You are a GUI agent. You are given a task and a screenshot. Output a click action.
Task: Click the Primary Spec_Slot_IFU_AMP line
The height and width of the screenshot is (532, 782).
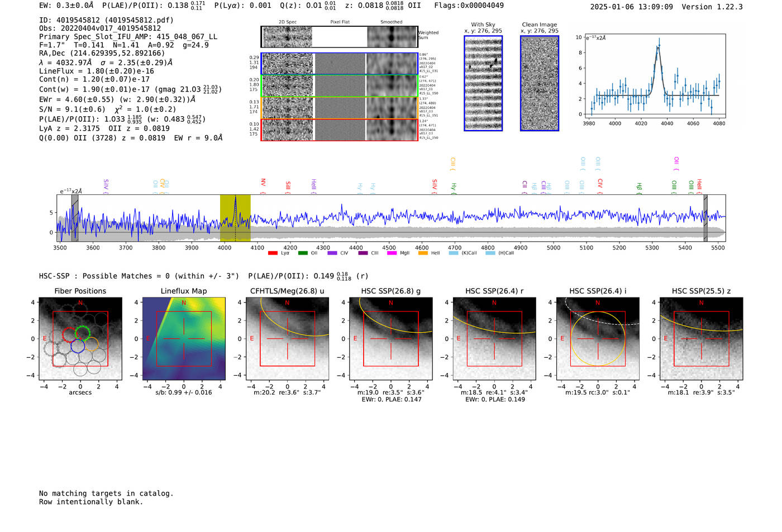128,37
